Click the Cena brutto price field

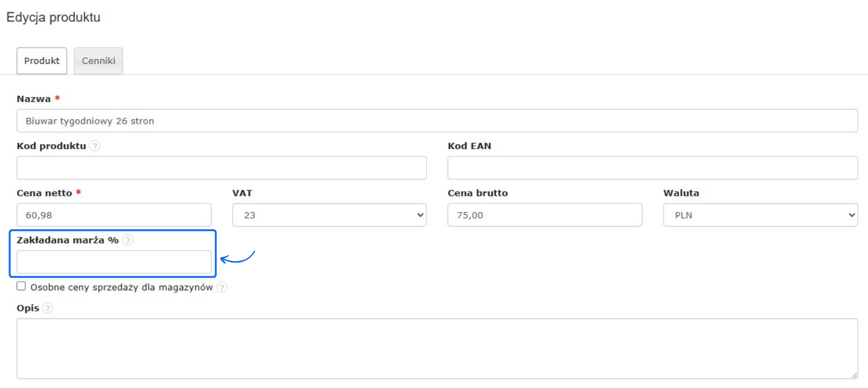click(x=544, y=215)
